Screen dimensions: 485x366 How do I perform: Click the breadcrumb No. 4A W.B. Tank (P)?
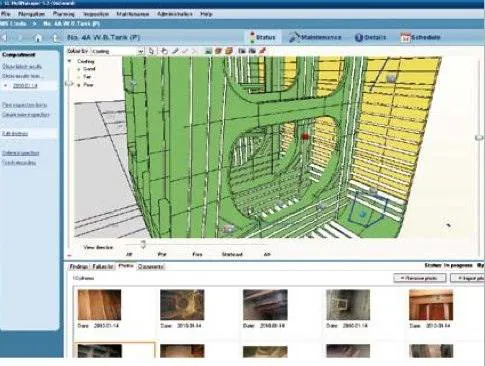click(72, 24)
